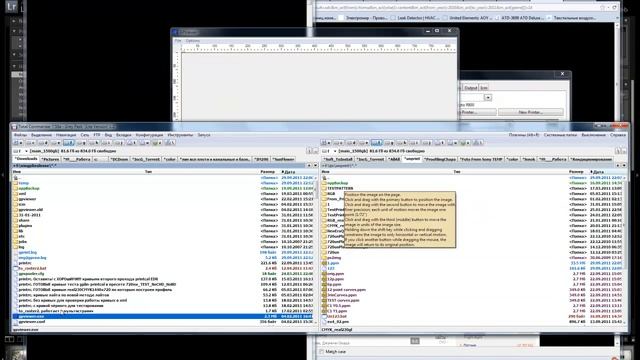Go to root directory button in left panel
Screen dimensions: 640x360
coord(309,151)
